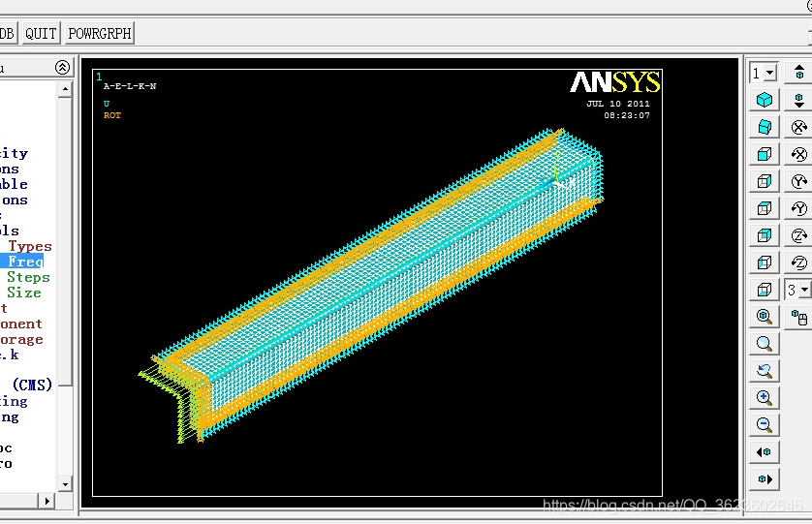Click the A-E-L-K-N plot label
Image resolution: width=812 pixels, height=524 pixels.
coord(130,86)
